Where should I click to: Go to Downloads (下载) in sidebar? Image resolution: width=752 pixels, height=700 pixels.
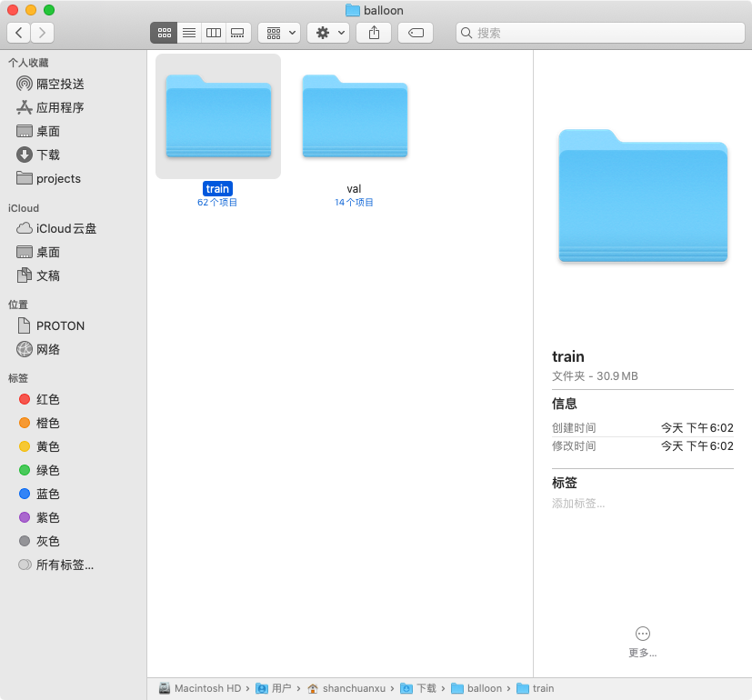coord(48,155)
